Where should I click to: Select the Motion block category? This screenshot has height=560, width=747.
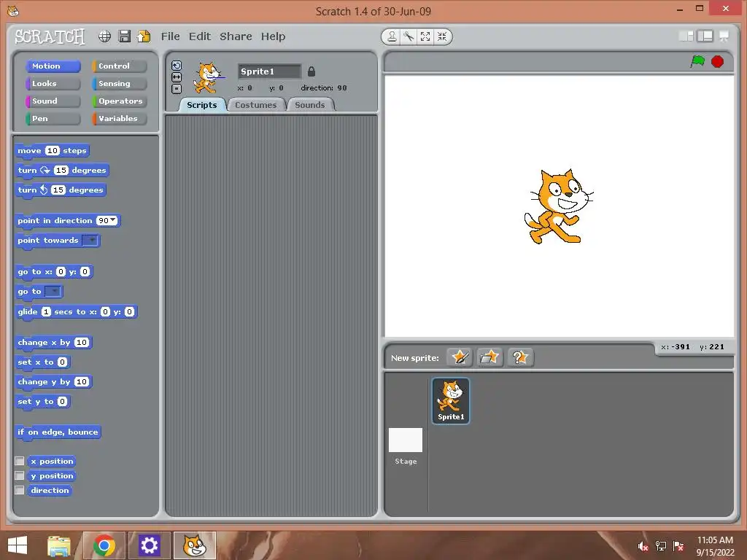pos(53,66)
